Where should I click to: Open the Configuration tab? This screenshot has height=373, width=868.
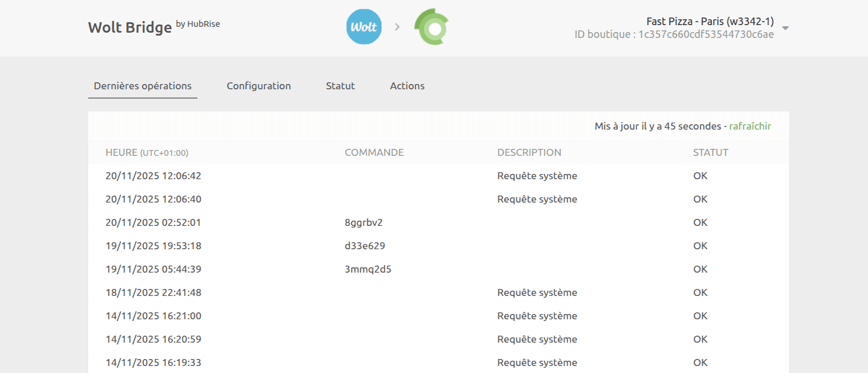tap(259, 86)
